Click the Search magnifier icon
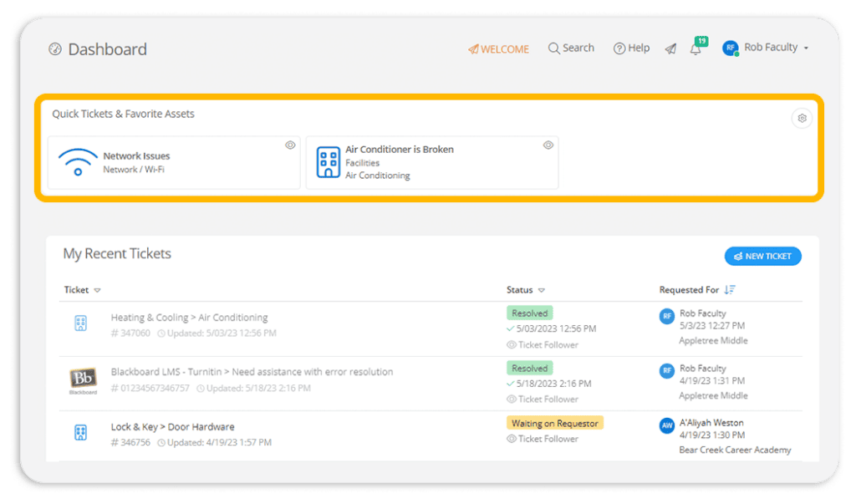This screenshot has width=856, height=504. (553, 48)
